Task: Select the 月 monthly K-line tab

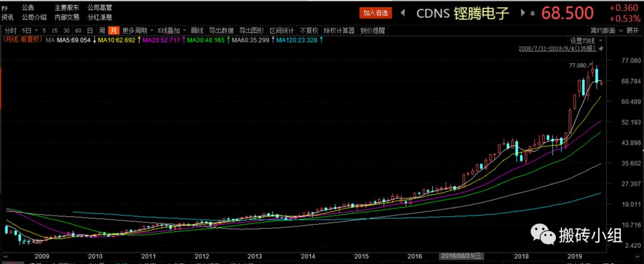Action: click(114, 30)
